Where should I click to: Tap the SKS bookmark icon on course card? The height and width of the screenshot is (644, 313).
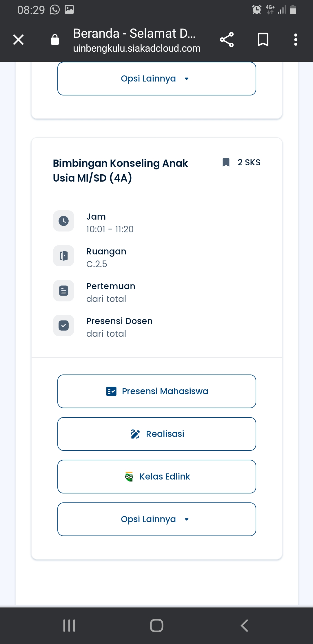coord(226,162)
